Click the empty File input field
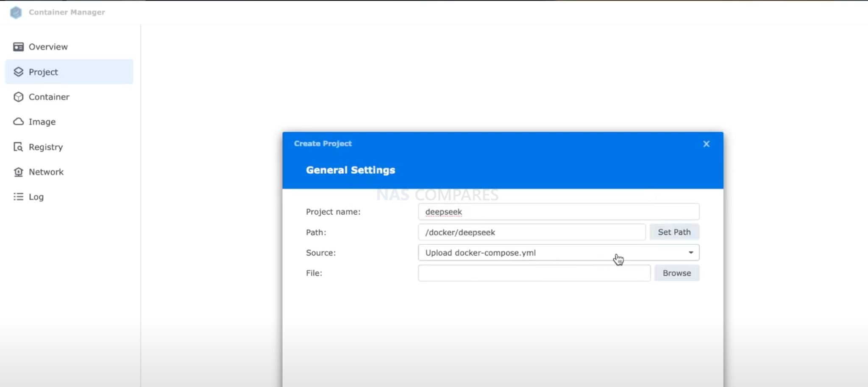Viewport: 868px width, 387px height. [x=534, y=273]
